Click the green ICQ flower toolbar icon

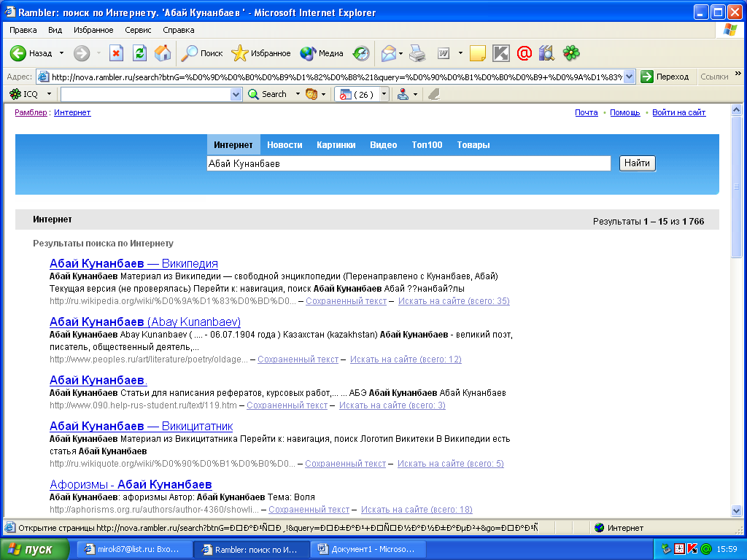tap(571, 52)
